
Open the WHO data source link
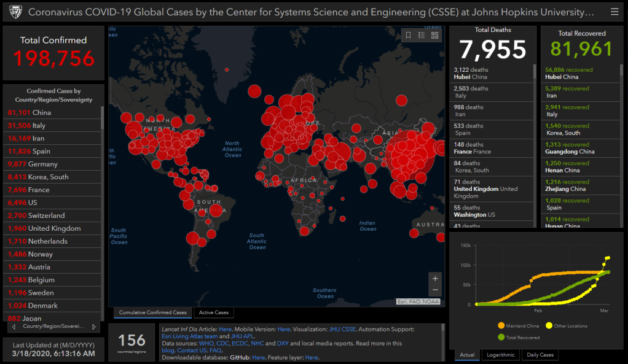pyautogui.click(x=205, y=344)
